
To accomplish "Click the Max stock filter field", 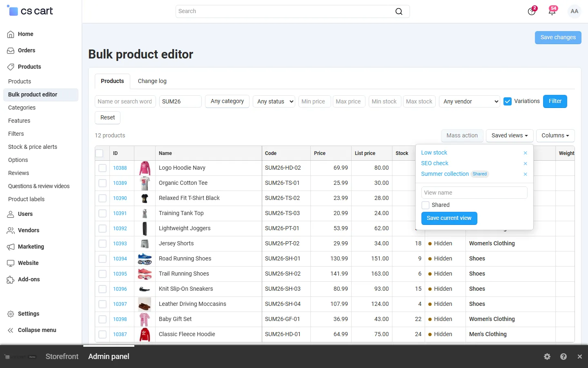I will (x=419, y=101).
